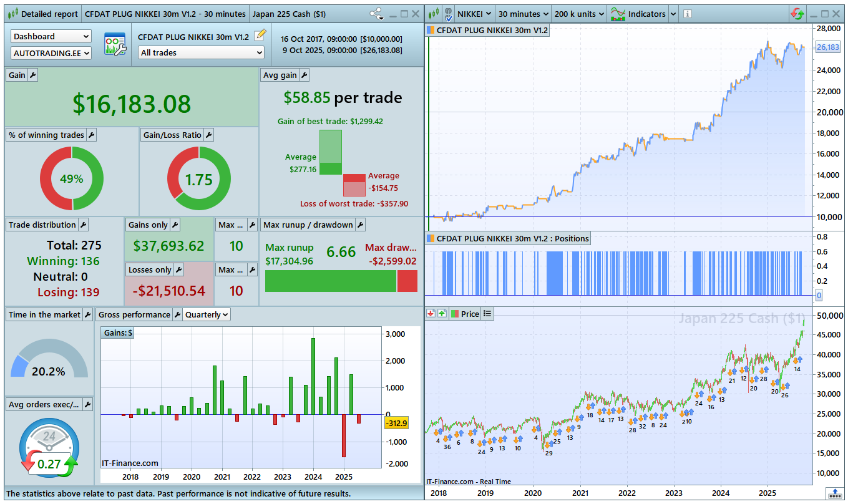Screen dimensions: 848x504
Task: Toggle the linked-chart pin icon beside NIKKEI
Action: point(449,14)
